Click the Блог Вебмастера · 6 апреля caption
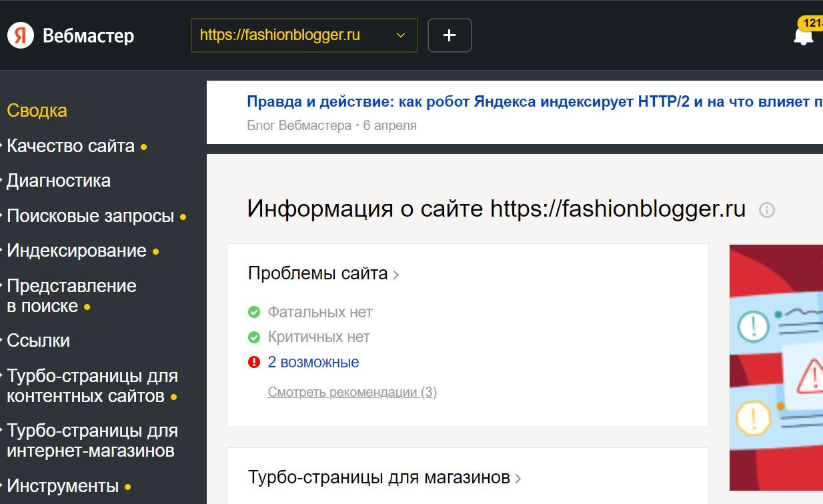 click(x=331, y=125)
